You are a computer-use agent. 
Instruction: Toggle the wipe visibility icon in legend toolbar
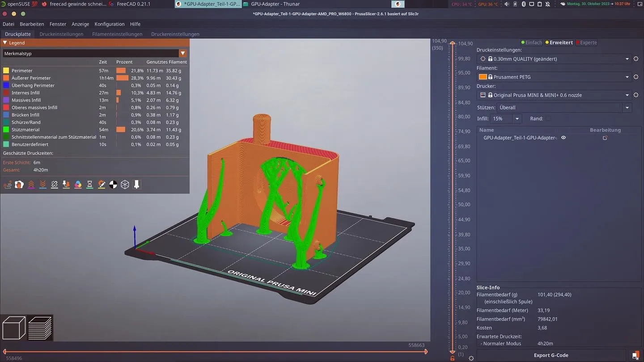click(x=19, y=184)
